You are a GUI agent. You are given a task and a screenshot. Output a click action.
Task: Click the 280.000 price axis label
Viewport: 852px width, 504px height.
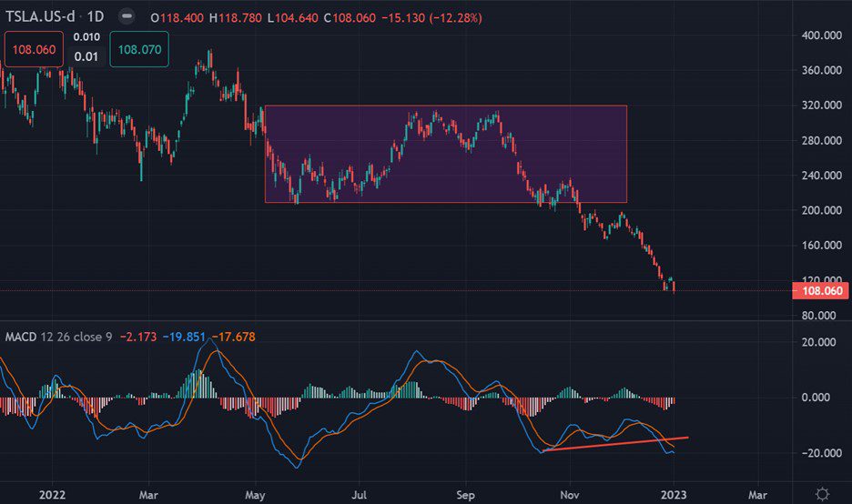pos(822,140)
